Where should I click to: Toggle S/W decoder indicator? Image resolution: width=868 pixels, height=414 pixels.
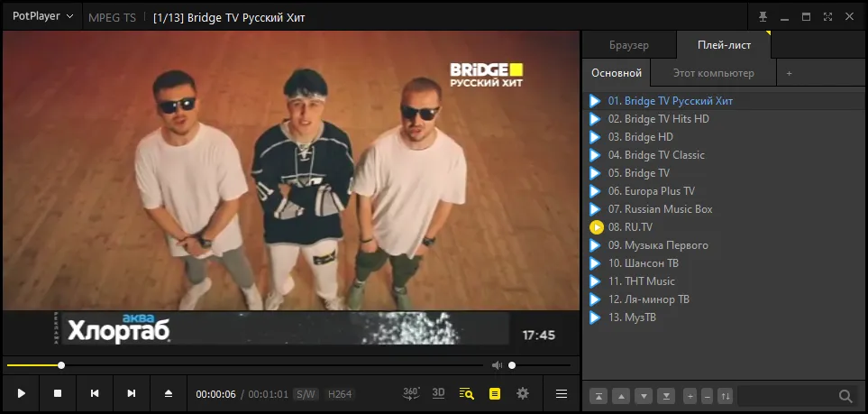click(x=306, y=394)
